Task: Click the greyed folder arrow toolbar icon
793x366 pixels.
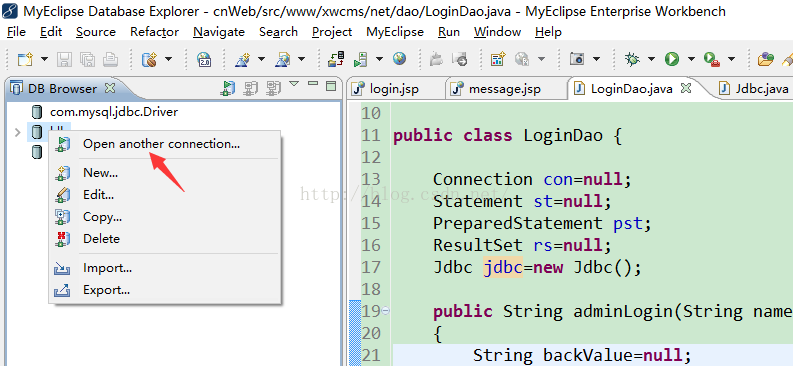Action: click(436, 60)
